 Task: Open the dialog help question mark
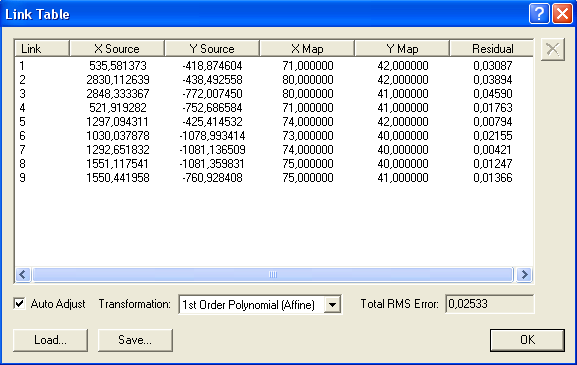539,14
